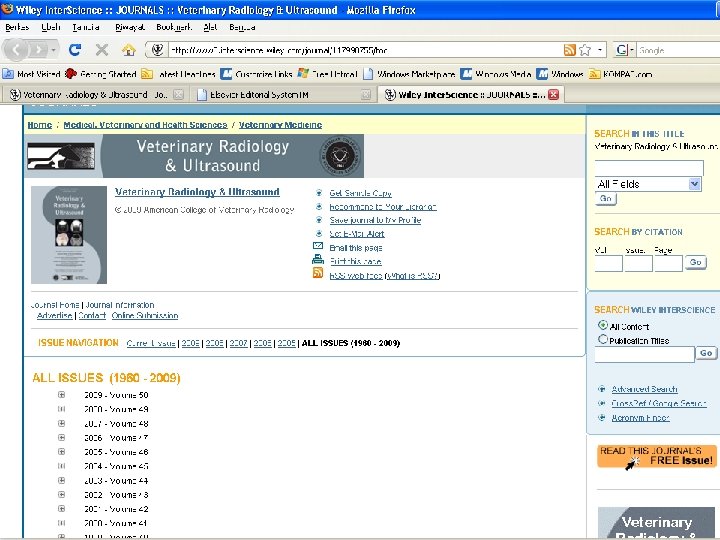Open the address bar history dropdown arrow

(600, 50)
